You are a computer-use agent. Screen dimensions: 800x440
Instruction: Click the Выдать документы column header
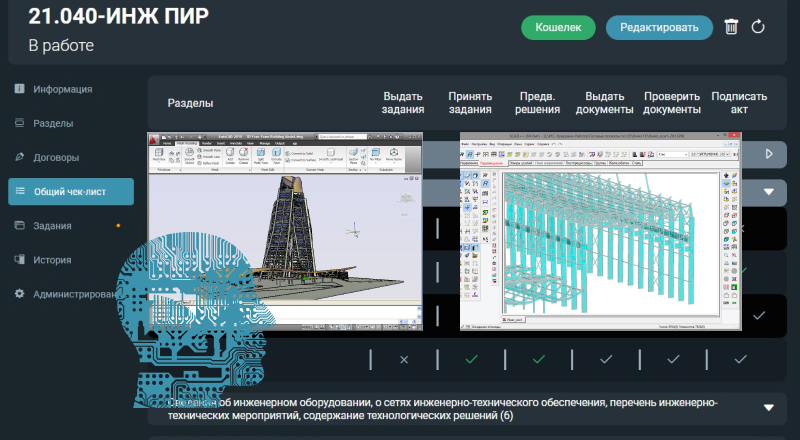pyautogui.click(x=604, y=103)
